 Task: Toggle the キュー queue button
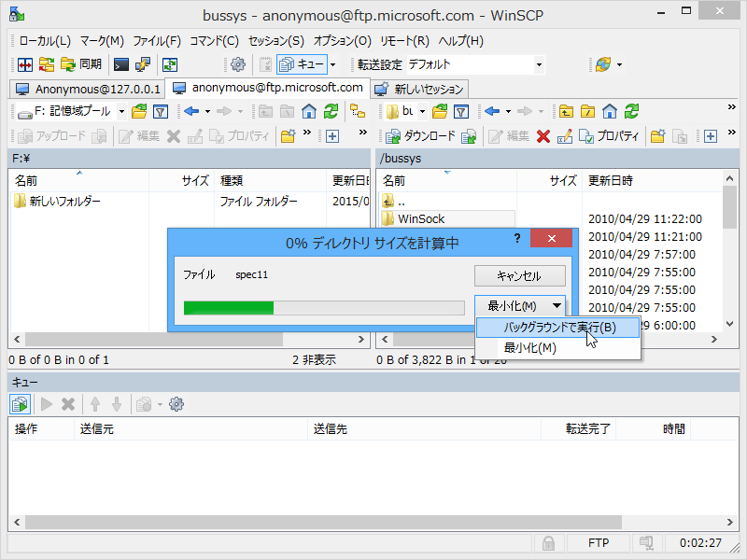pyautogui.click(x=302, y=64)
